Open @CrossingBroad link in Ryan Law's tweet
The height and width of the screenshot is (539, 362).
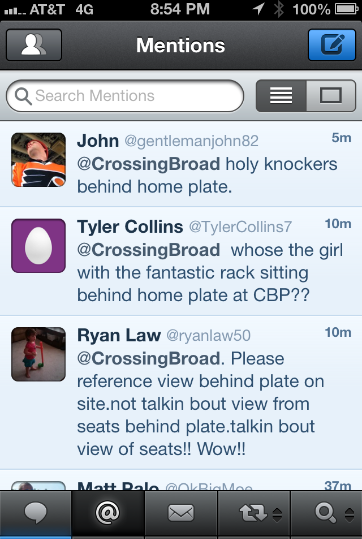coord(148,359)
